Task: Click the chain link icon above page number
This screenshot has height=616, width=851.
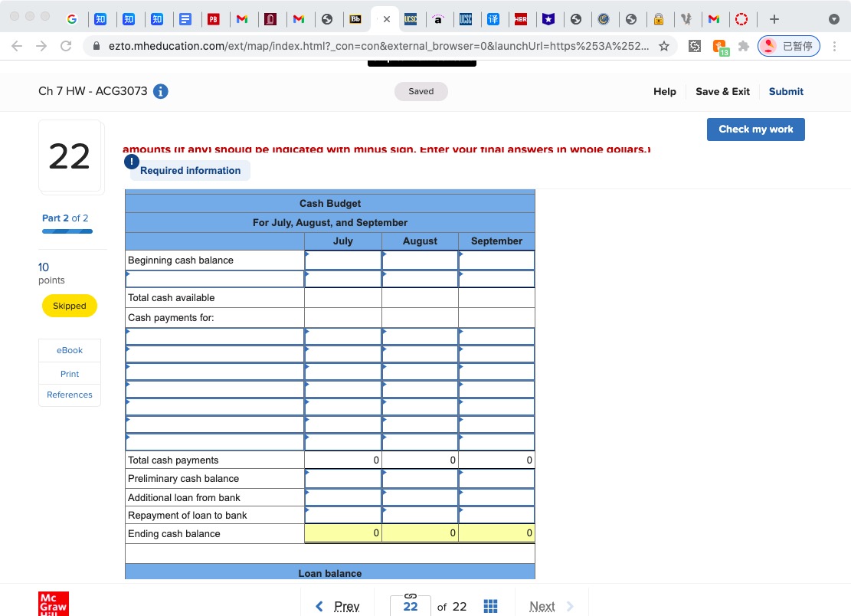Action: point(411,598)
